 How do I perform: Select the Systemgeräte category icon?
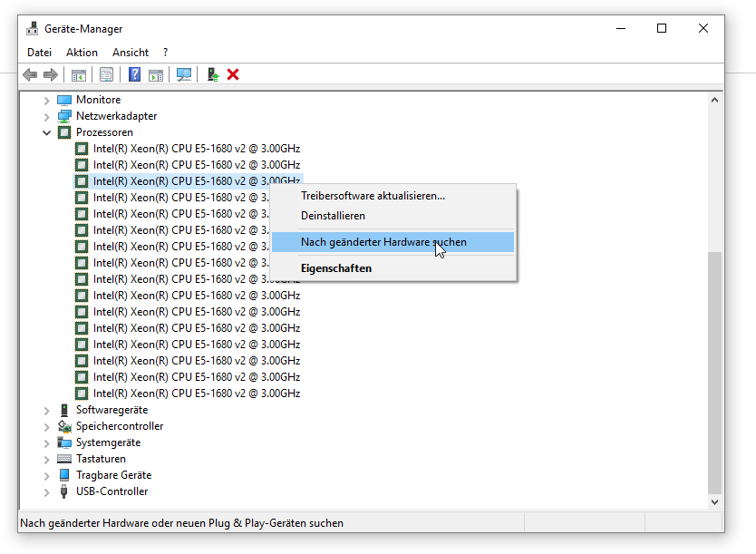[x=64, y=442]
